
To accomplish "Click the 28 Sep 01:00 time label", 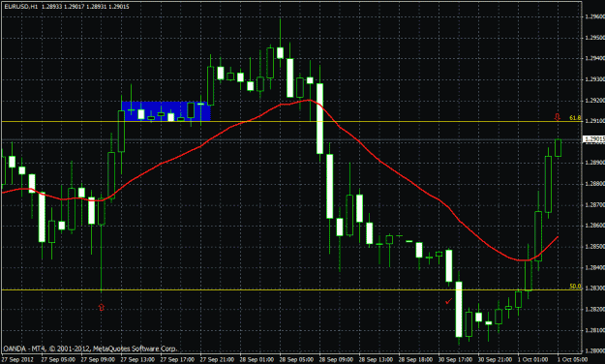I will tap(256, 359).
